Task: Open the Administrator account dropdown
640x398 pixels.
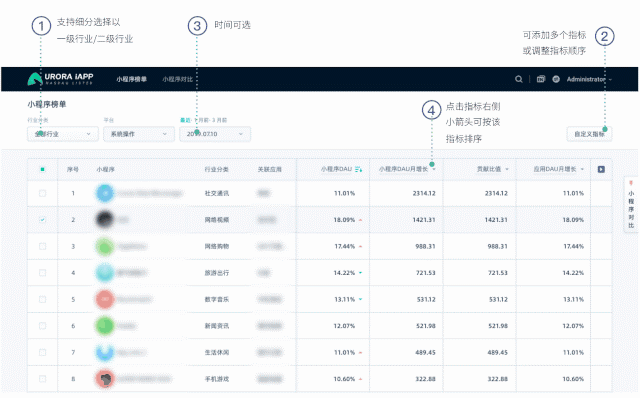Action: click(x=589, y=79)
